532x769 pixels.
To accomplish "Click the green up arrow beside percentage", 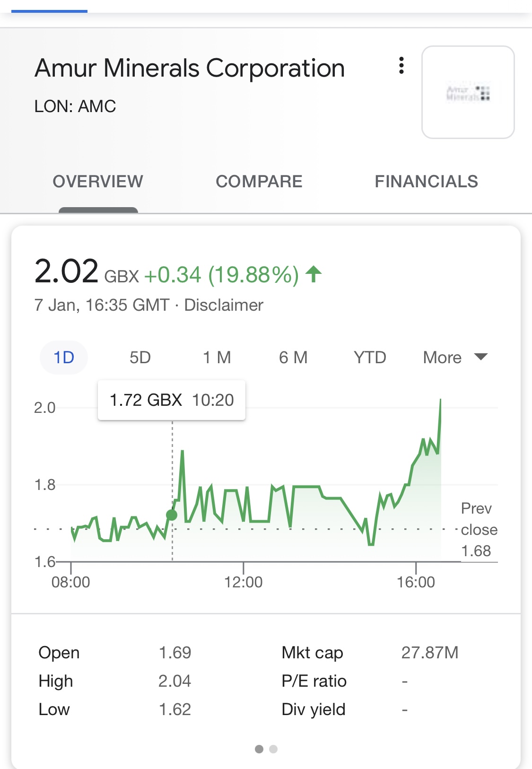I will click(314, 274).
